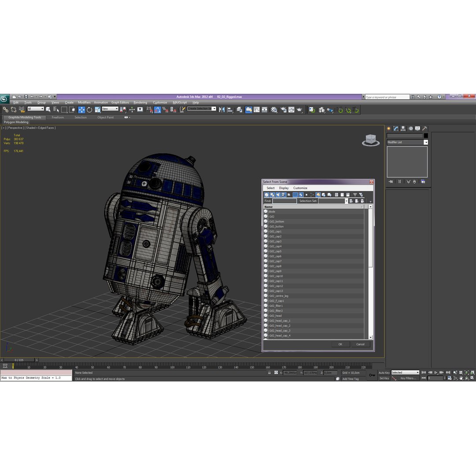This screenshot has width=476, height=476.
Task: Click the ViewCube in the viewport
Action: (371, 140)
